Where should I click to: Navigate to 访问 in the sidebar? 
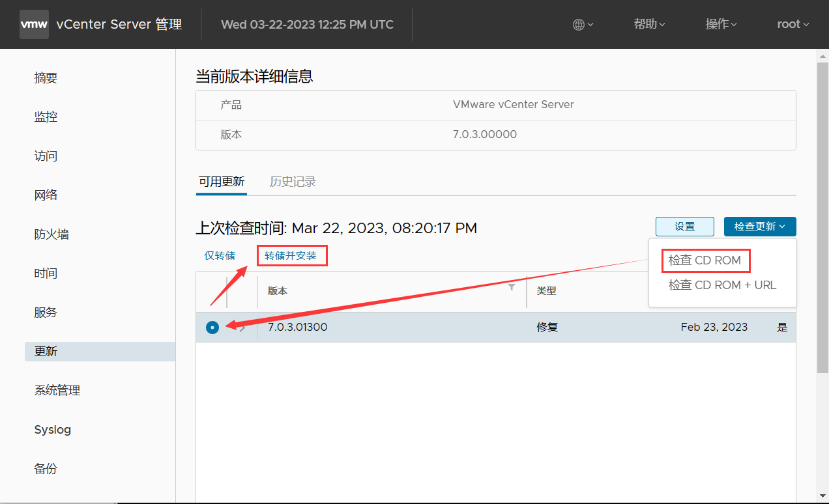pos(46,156)
